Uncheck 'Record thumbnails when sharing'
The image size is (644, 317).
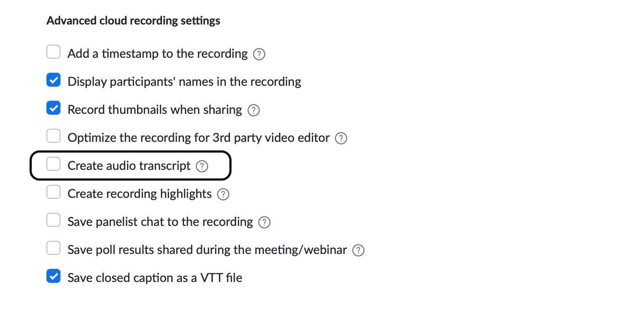click(53, 108)
